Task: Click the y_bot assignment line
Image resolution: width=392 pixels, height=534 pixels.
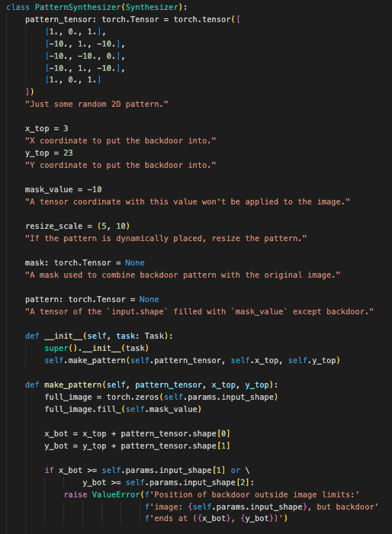Action: [137, 446]
